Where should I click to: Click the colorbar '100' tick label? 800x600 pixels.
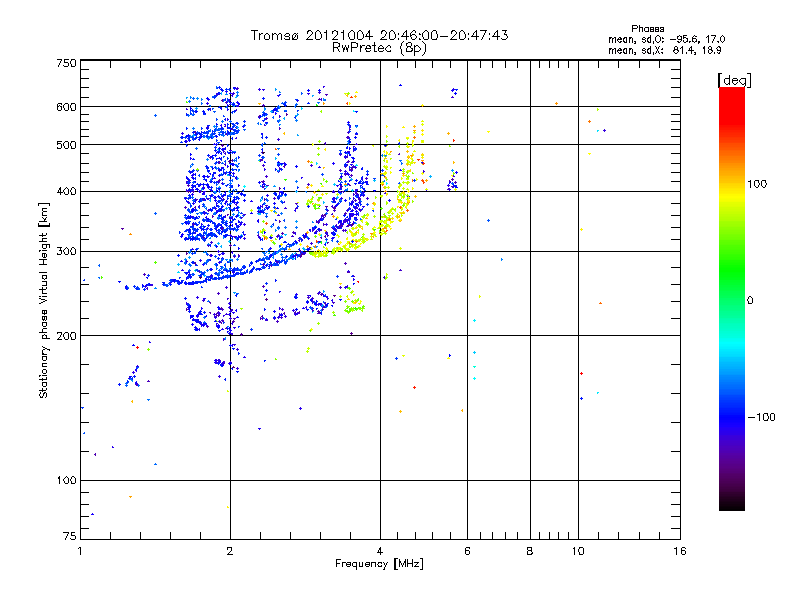pos(757,184)
